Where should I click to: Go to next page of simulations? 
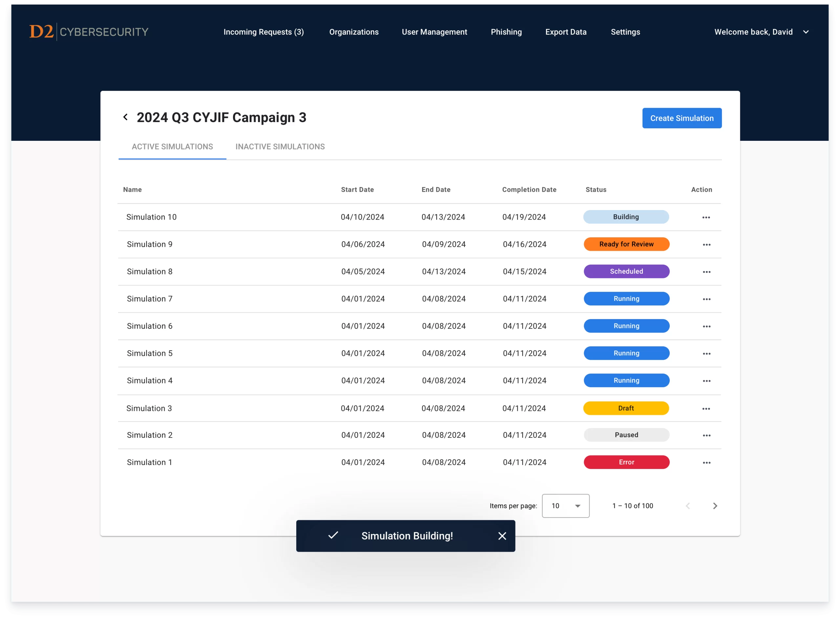point(715,506)
